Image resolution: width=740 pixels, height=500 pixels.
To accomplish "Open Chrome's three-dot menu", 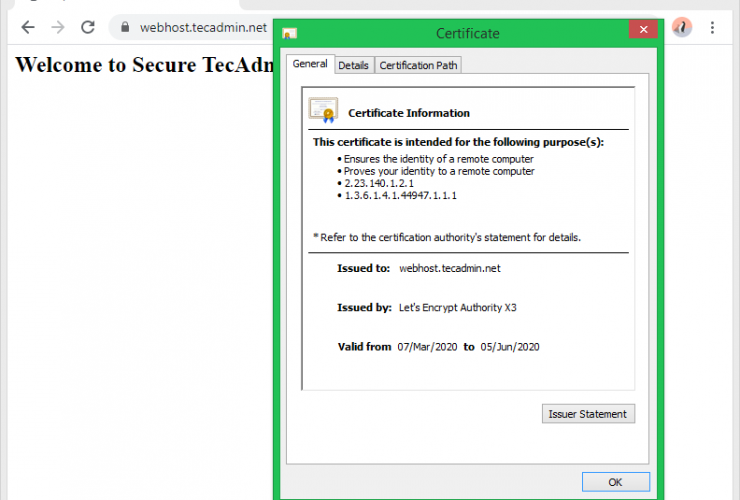I will [x=712, y=27].
